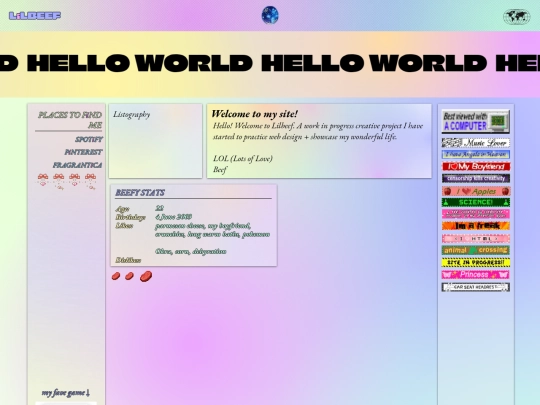Click the pink 'I love HTML' badge

pyautogui.click(x=476, y=238)
